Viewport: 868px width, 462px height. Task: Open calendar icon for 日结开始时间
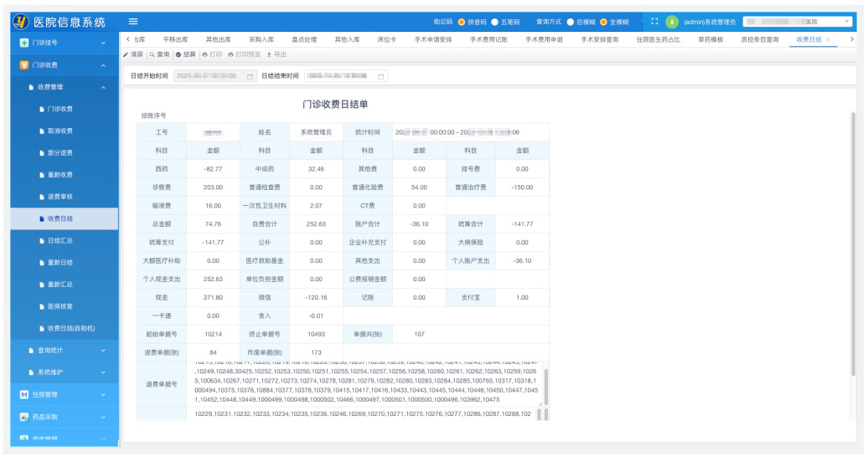(250, 76)
